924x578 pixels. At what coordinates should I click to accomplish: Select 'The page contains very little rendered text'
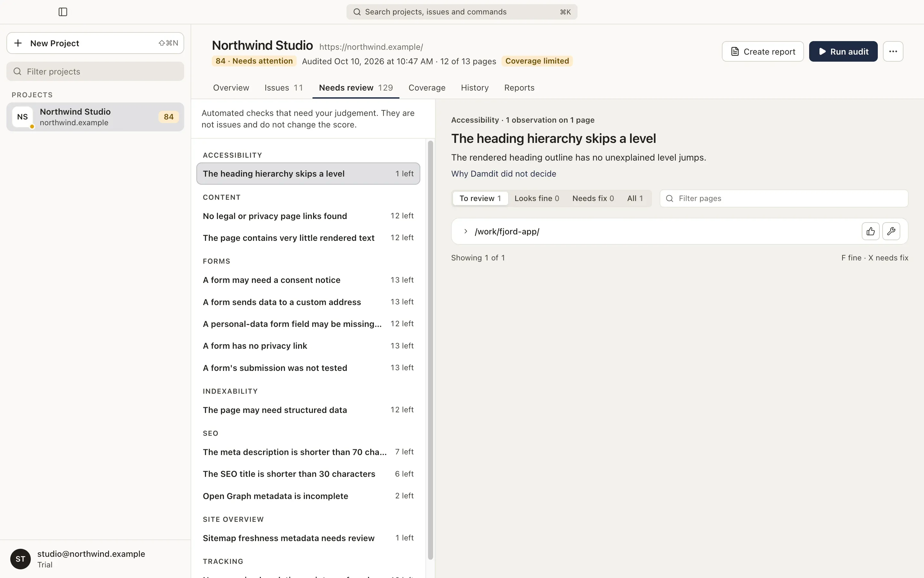[x=308, y=238]
